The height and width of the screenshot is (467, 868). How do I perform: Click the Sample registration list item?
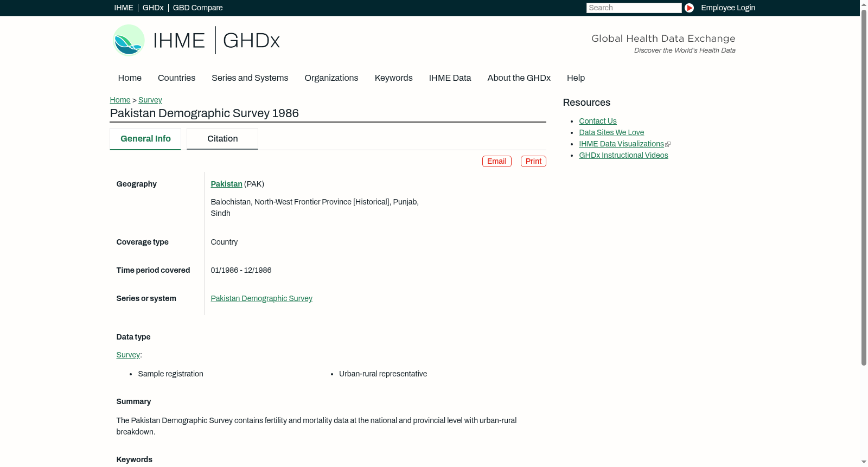171,374
